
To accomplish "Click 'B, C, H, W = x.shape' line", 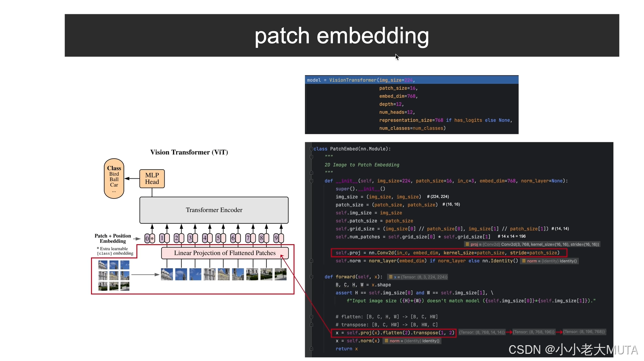I will pyautogui.click(x=363, y=285).
